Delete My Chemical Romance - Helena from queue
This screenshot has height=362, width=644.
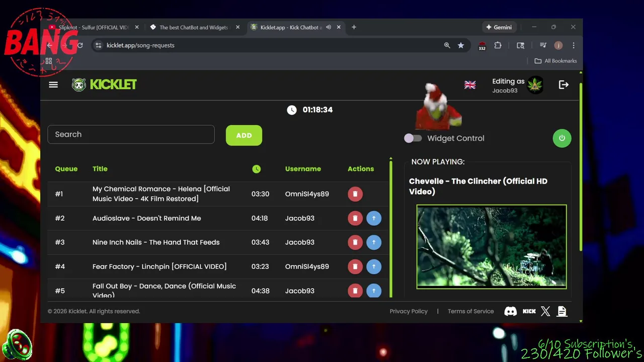click(355, 194)
